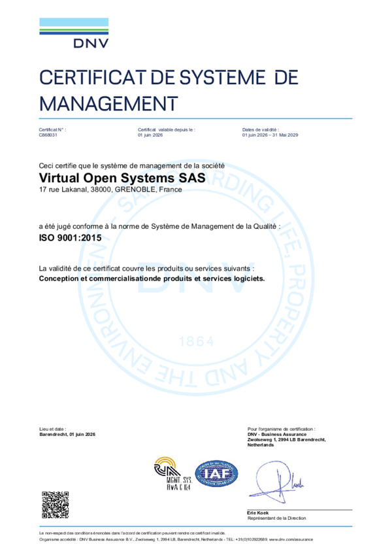Click 'Zwolseweg 1, 2994 LB Barendrecht,' address line
Viewport: 392px width, 555px height.
[286, 439]
